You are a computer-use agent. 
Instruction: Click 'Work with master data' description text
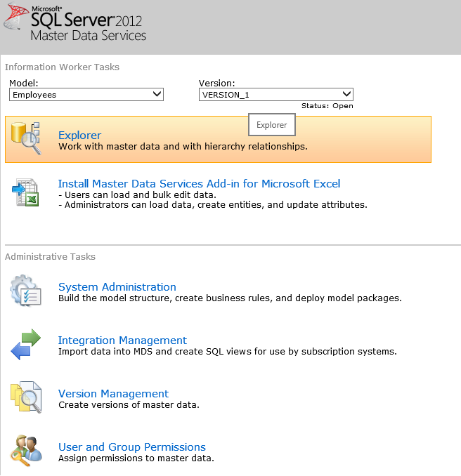tap(183, 147)
